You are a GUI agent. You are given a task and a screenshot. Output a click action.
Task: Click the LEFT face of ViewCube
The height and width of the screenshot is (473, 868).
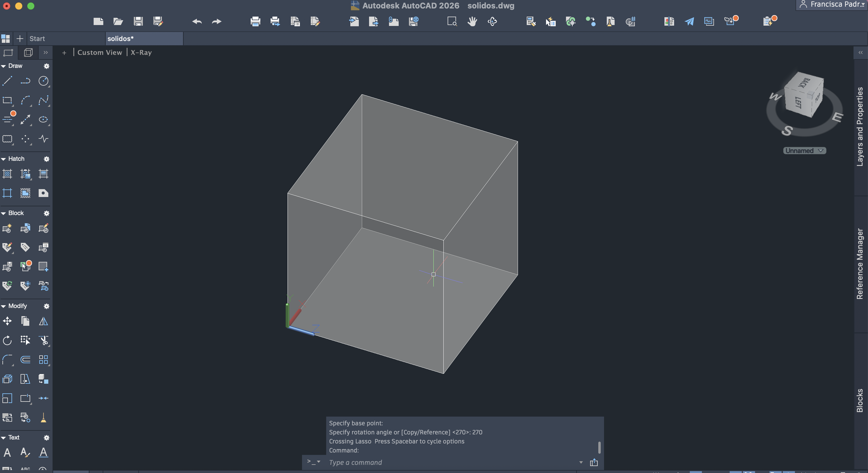[798, 102]
